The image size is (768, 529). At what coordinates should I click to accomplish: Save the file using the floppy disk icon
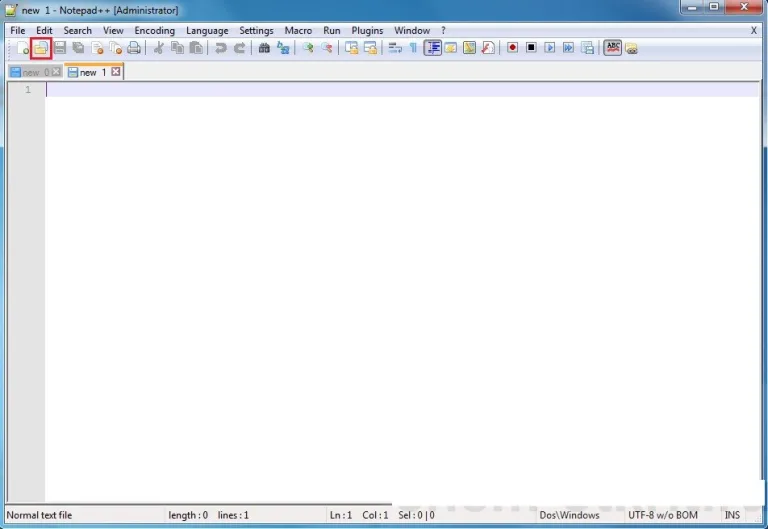(60, 48)
